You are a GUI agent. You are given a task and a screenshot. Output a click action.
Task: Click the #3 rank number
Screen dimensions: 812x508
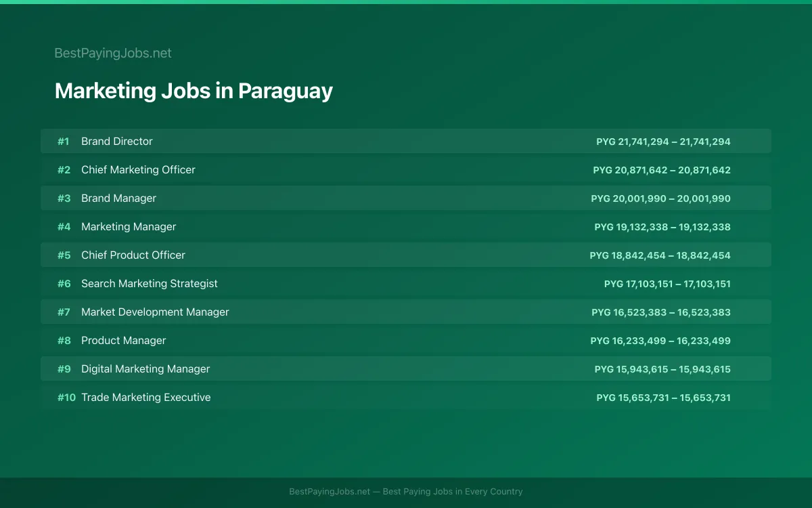pyautogui.click(x=64, y=198)
